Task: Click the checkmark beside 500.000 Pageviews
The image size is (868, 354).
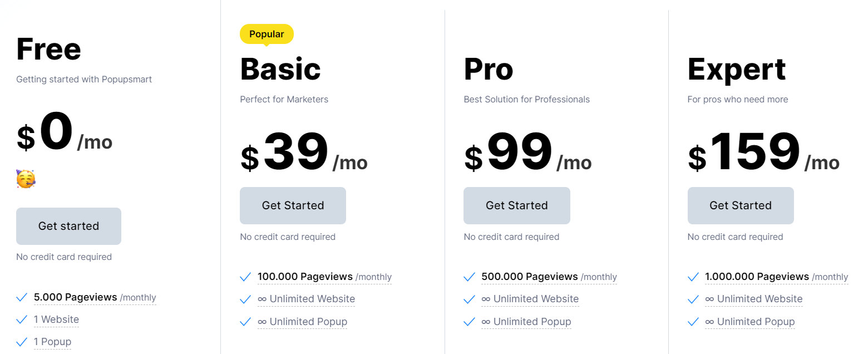Action: pos(469,277)
